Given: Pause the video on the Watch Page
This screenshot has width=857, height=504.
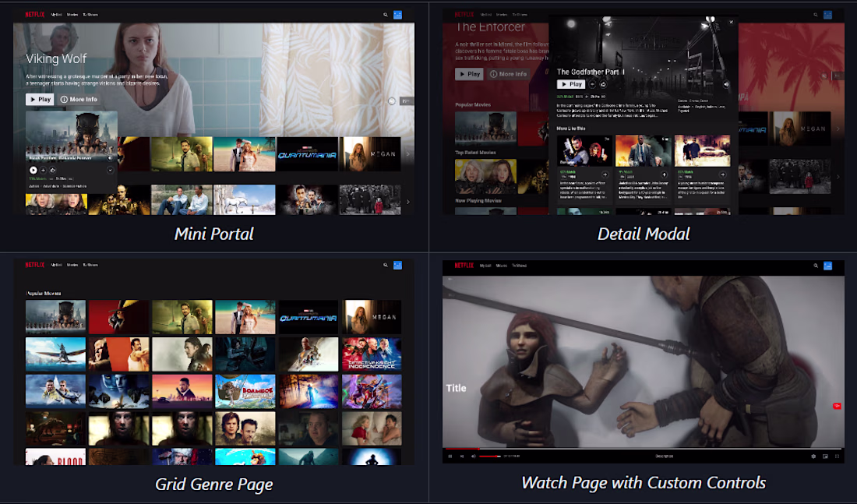Looking at the screenshot, I should 450,456.
